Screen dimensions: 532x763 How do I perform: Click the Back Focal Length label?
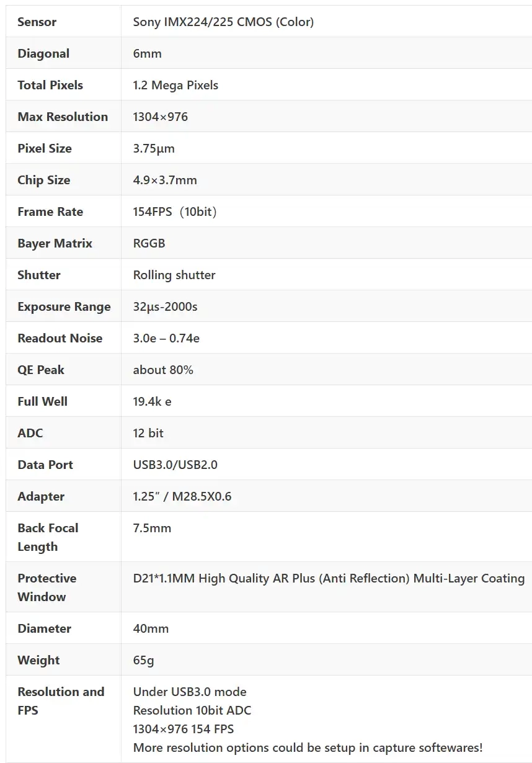(48, 537)
